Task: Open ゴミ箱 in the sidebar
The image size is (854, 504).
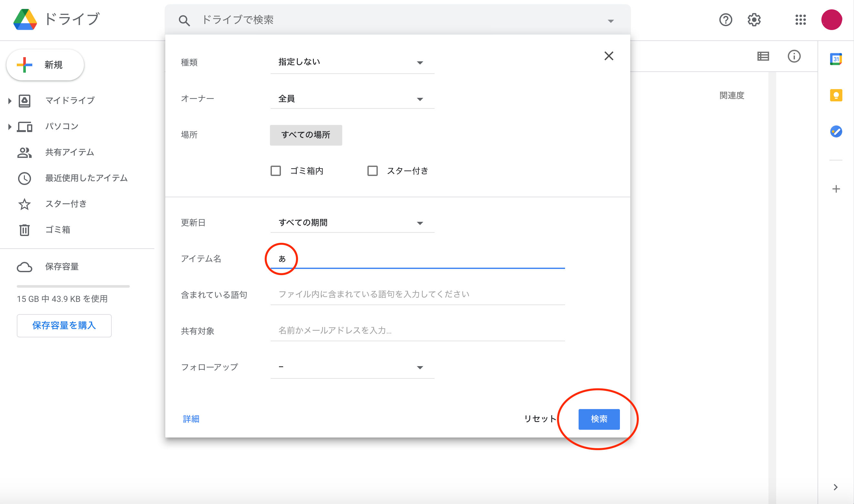Action: point(58,230)
